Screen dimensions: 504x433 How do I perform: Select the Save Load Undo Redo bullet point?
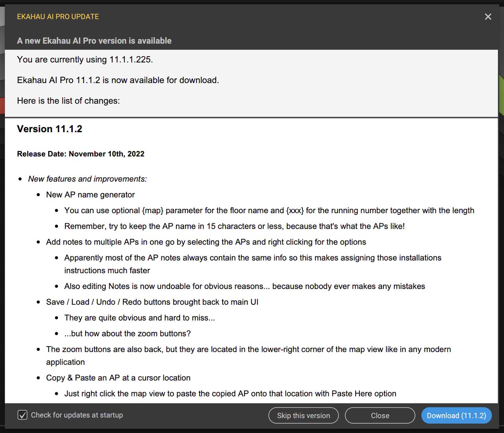[152, 302]
